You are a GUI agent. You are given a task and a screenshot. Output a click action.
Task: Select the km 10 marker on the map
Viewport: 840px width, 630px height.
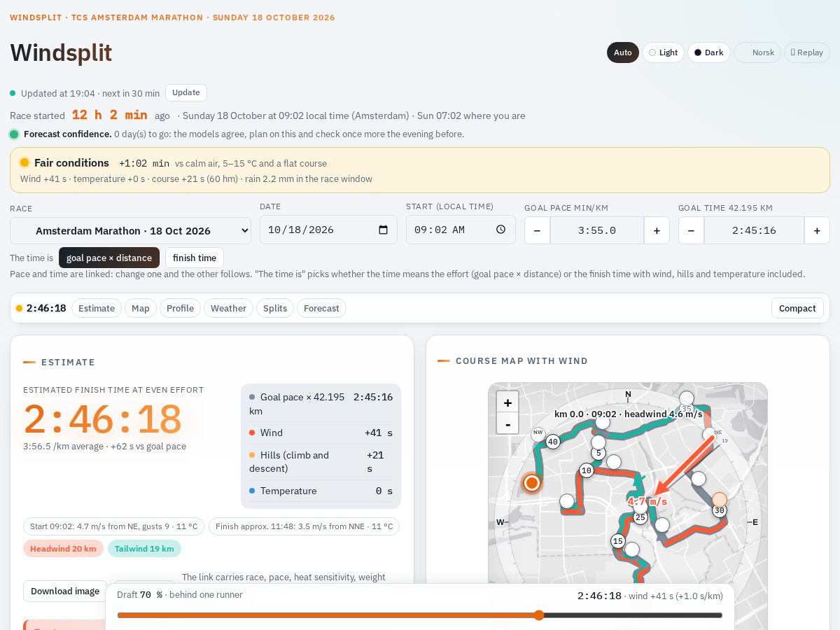[x=587, y=470]
